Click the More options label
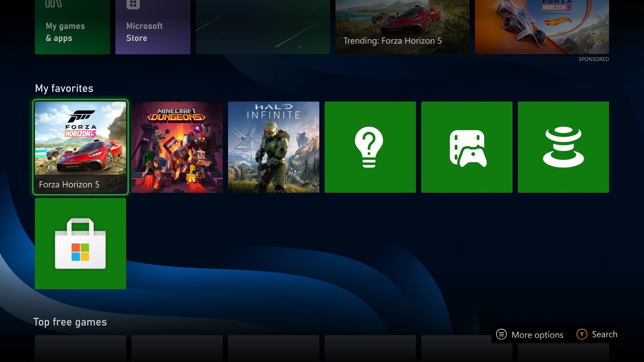The width and height of the screenshot is (644, 362). (x=537, y=335)
